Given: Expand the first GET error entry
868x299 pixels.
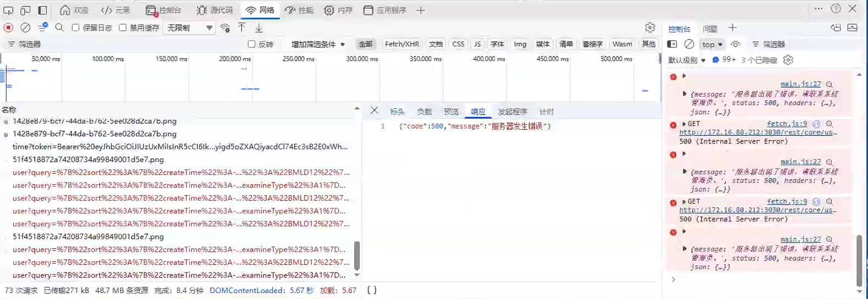Looking at the screenshot, I should click(684, 124).
